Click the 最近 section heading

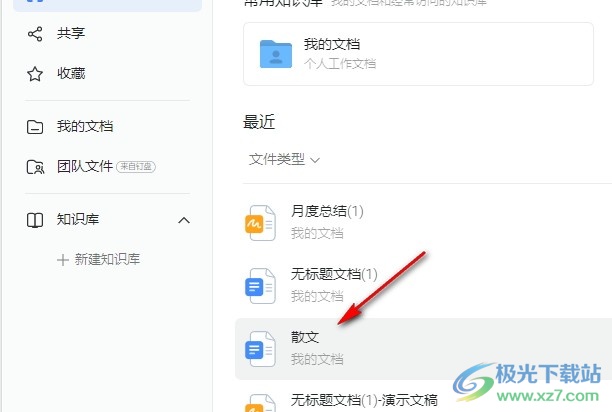tap(259, 122)
